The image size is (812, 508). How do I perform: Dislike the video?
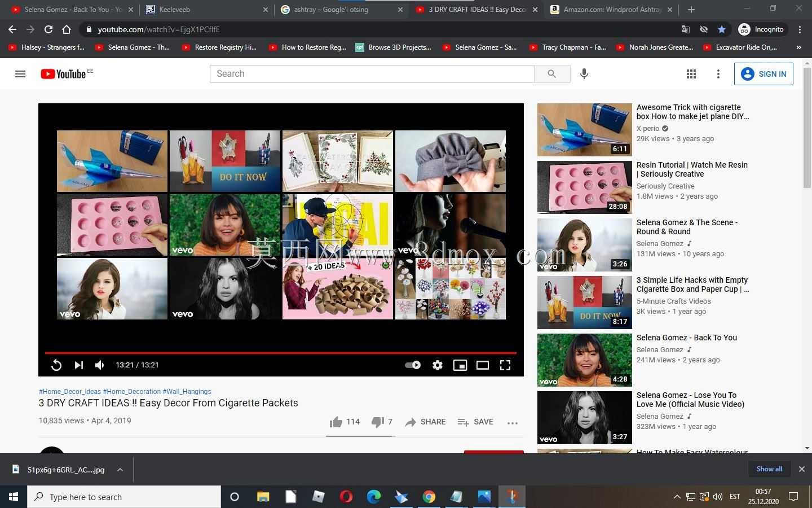382,422
